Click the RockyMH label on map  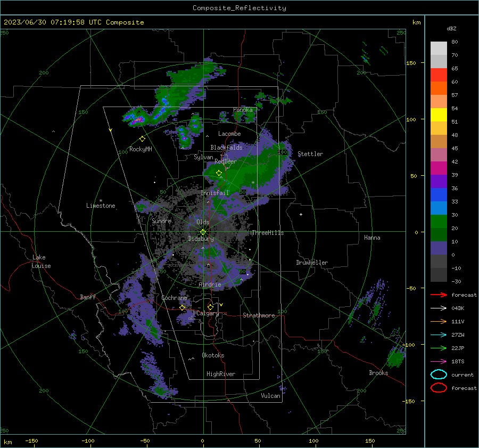pyautogui.click(x=141, y=149)
